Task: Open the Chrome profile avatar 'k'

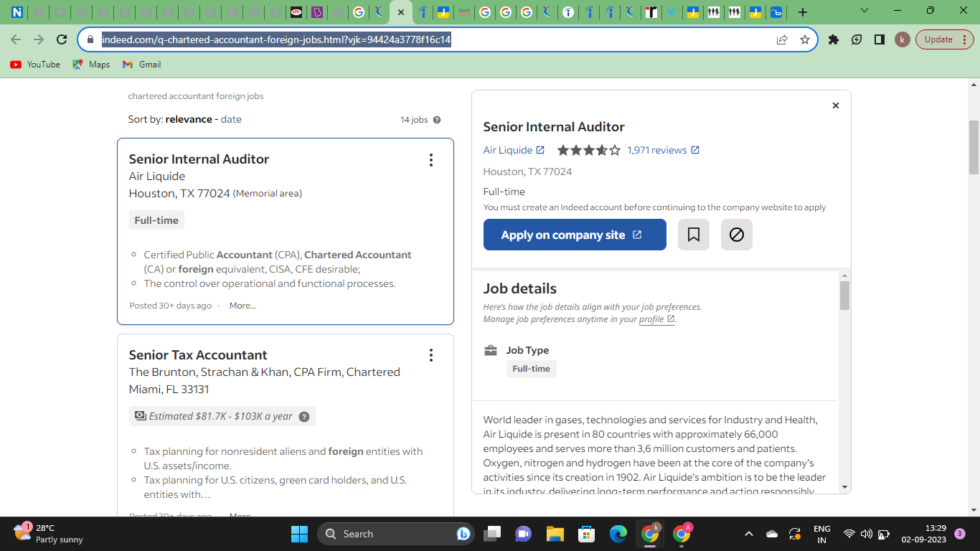Action: (x=903, y=39)
